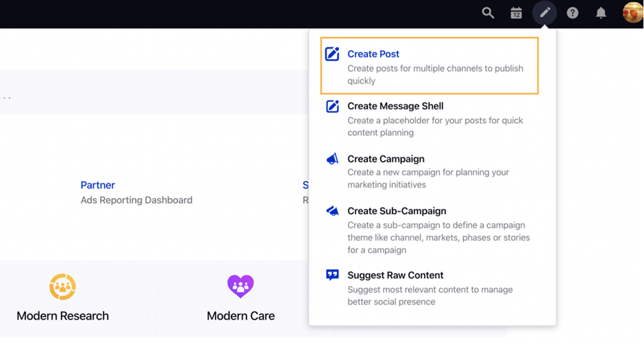Open the notifications bell
The image size is (644, 345).
(601, 13)
